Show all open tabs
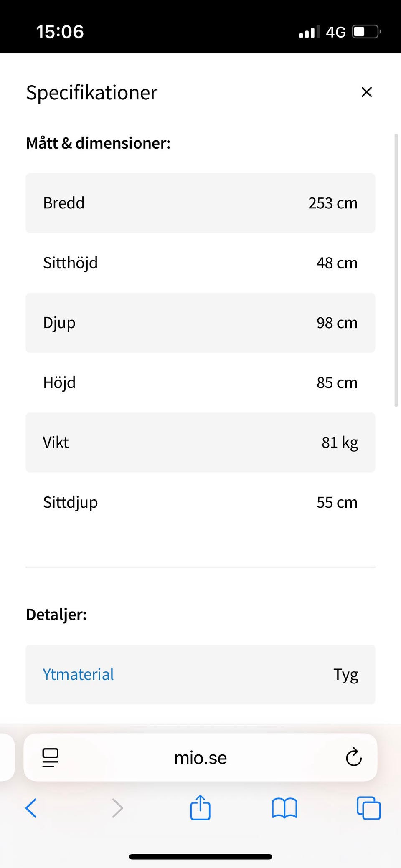This screenshot has height=868, width=401. 368,808
